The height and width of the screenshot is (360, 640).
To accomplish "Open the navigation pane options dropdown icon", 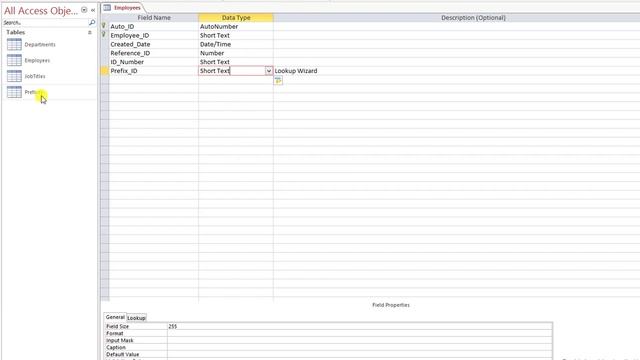I will point(84,10).
